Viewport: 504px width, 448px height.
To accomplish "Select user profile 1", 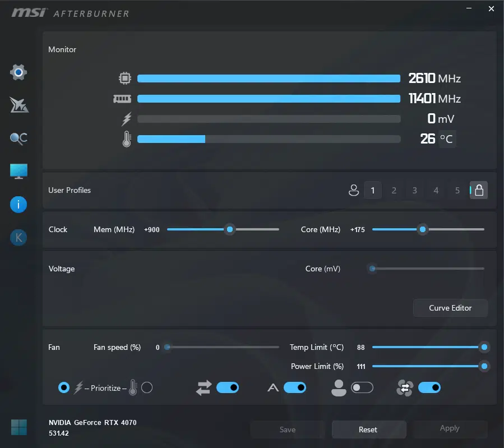I will 373,190.
